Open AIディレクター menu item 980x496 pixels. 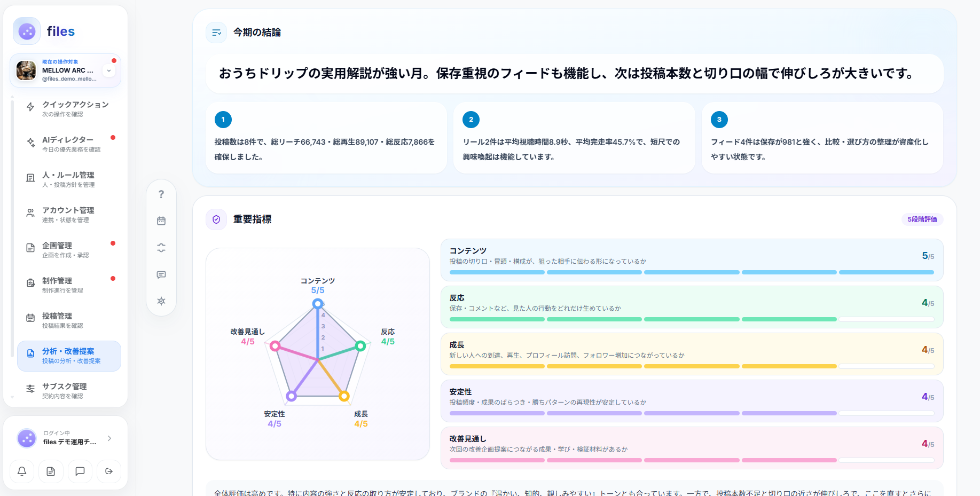coord(69,144)
